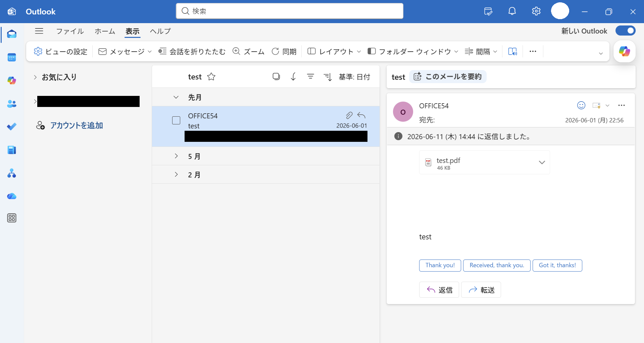Open My Day panel icon in title bar

tap(488, 11)
